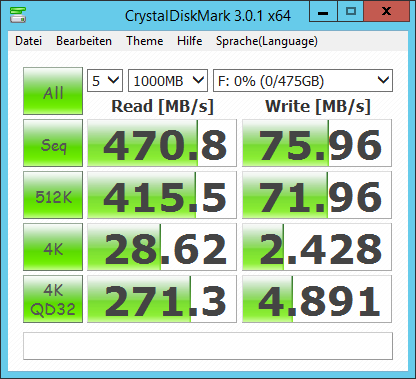
Task: Run the Seq sequential test
Action: click(53, 143)
